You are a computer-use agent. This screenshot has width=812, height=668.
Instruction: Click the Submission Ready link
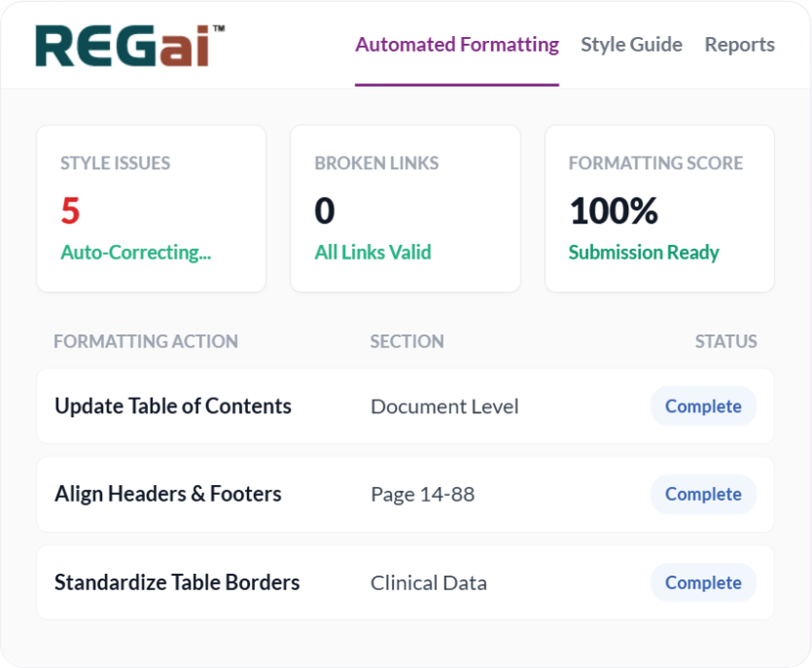coord(644,252)
